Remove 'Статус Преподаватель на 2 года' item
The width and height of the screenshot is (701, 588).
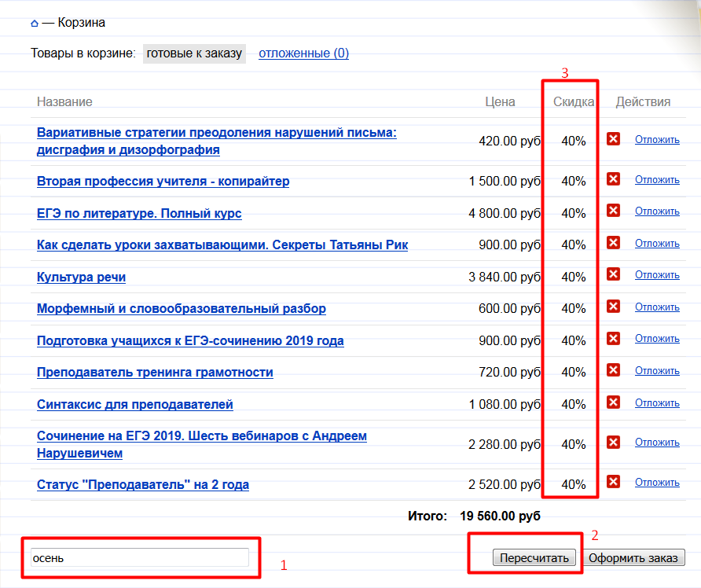point(614,482)
